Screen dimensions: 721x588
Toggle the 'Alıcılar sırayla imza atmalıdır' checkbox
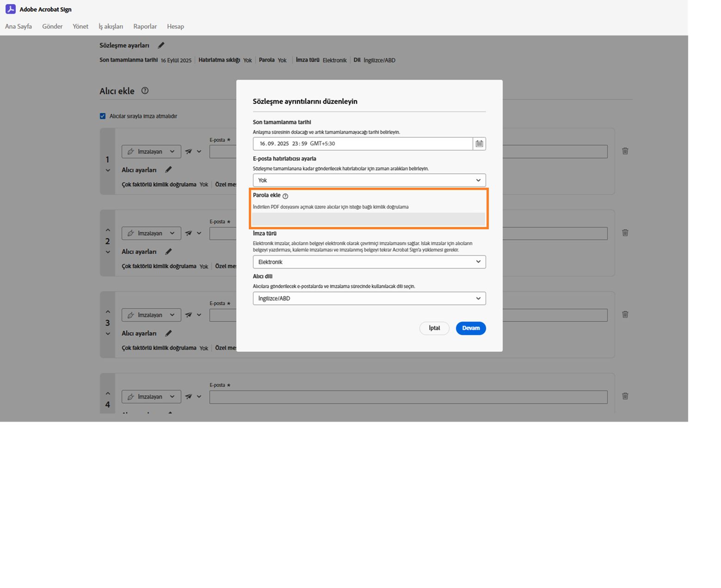click(103, 116)
